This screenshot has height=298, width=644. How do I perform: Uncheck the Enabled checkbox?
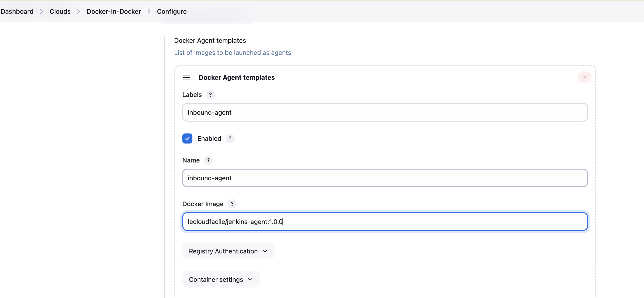[187, 138]
